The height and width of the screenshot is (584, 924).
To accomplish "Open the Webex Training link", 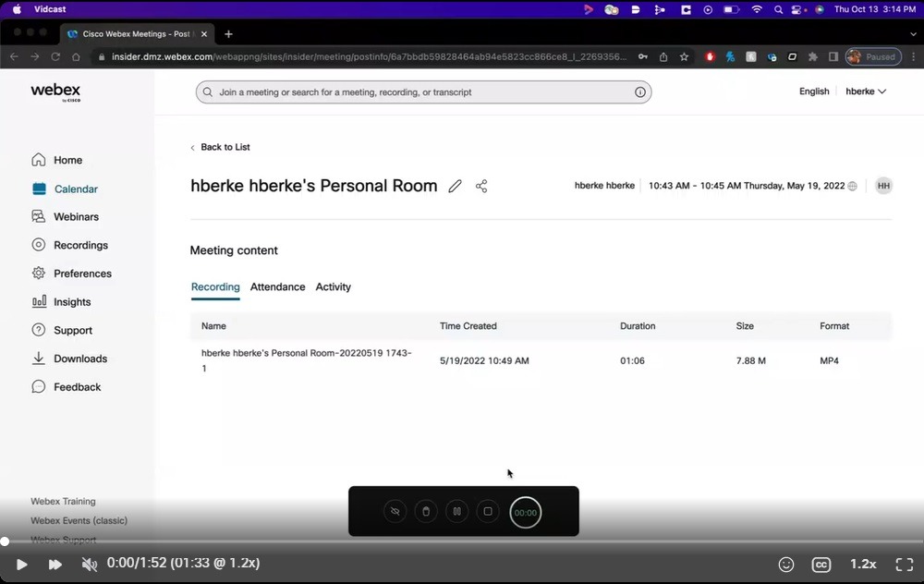I will (x=63, y=502).
